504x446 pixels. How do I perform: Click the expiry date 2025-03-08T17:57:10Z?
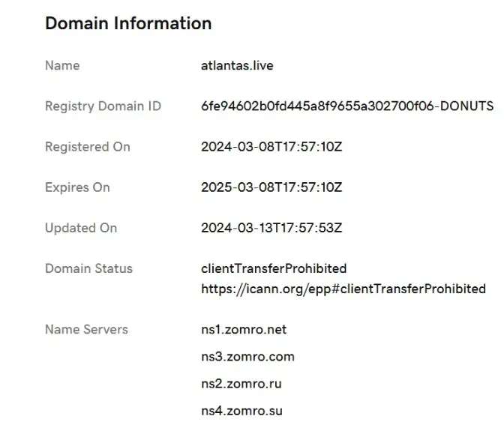point(271,187)
